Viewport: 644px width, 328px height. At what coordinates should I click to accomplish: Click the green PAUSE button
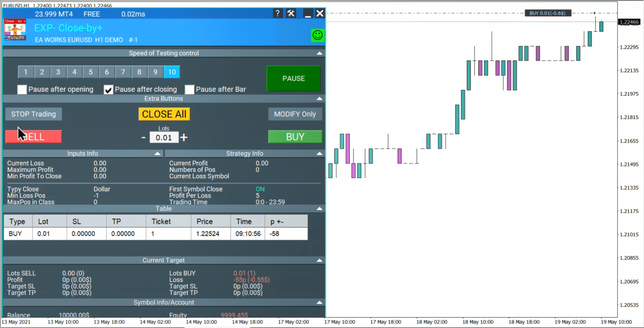pyautogui.click(x=294, y=78)
